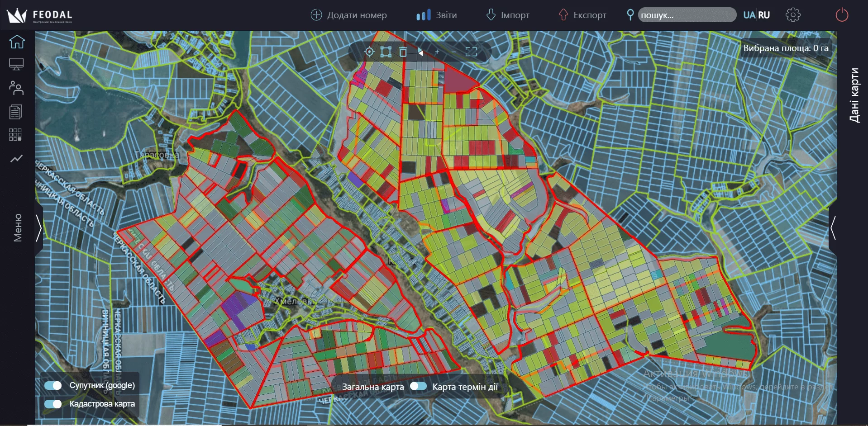Screen dimensions: 868x426
Task: Open the home icon in left sidebar
Action: (17, 42)
